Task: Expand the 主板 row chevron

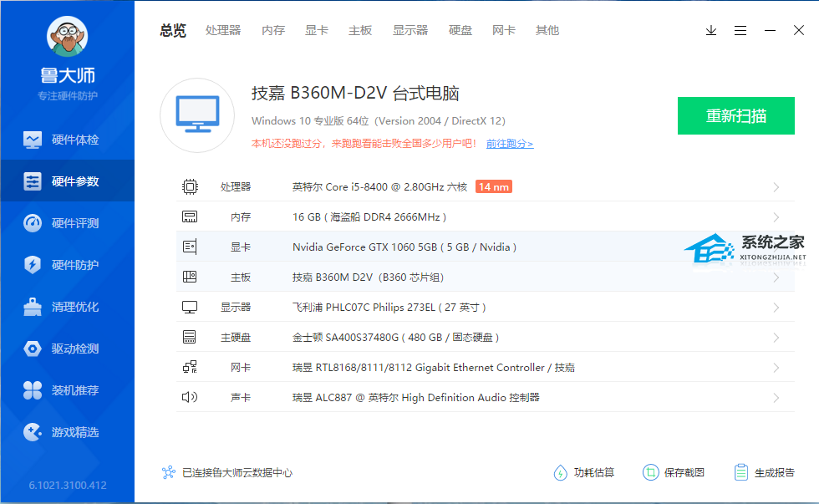Action: click(x=776, y=277)
